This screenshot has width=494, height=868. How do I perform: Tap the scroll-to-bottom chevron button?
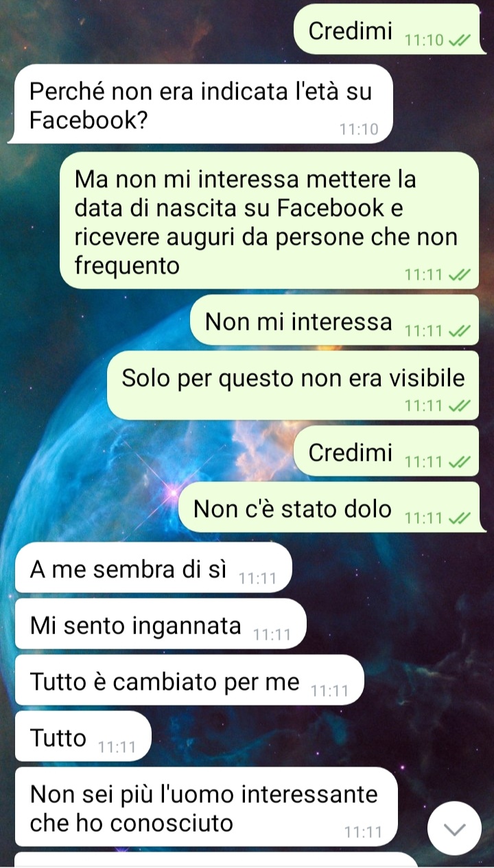(455, 828)
